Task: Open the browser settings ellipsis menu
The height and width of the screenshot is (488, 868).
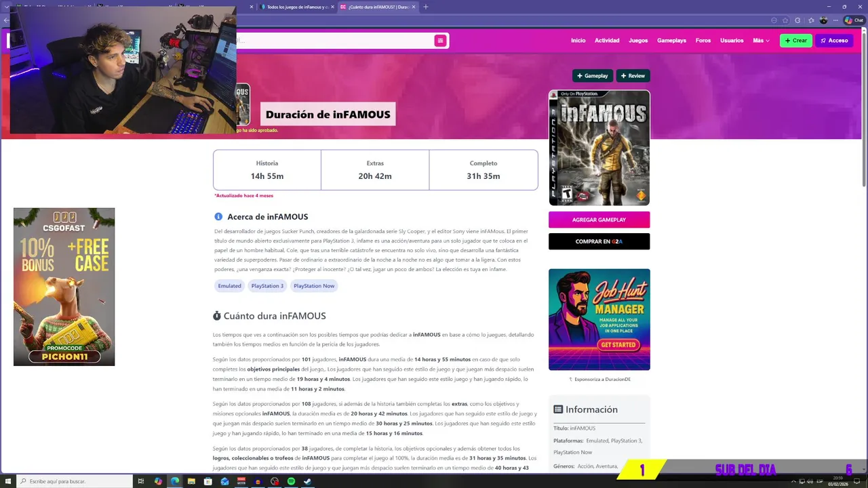Action: pyautogui.click(x=835, y=20)
